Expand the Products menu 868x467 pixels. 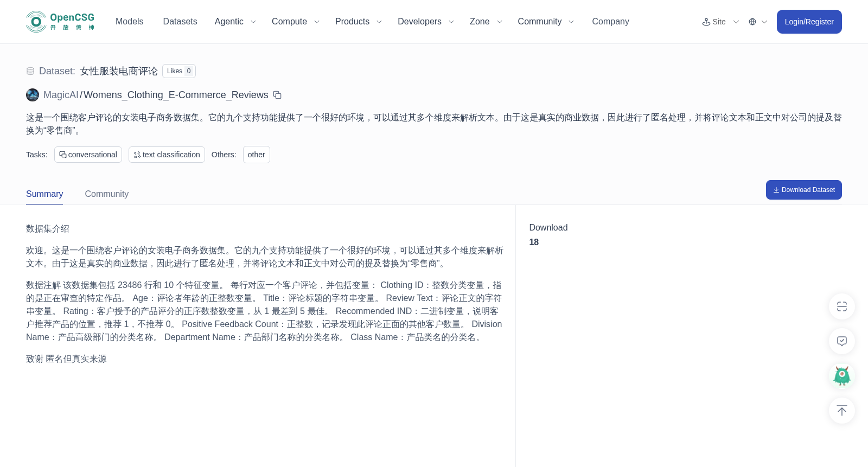(x=359, y=22)
